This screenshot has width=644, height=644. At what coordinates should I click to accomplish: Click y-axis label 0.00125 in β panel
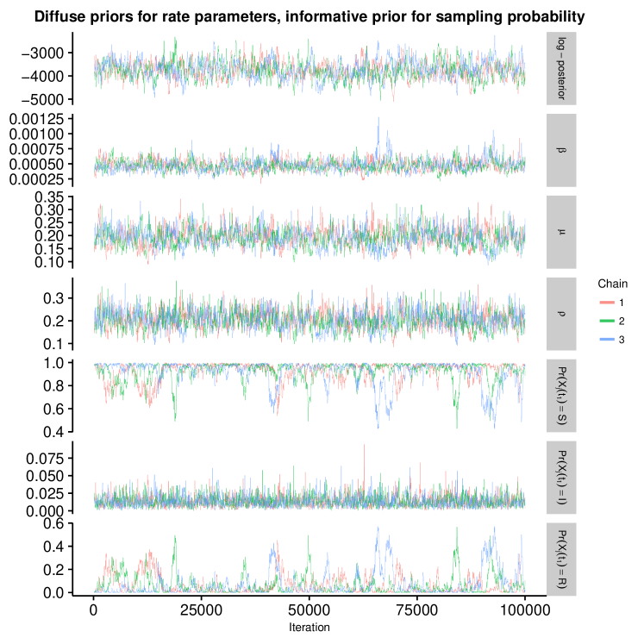pos(37,119)
